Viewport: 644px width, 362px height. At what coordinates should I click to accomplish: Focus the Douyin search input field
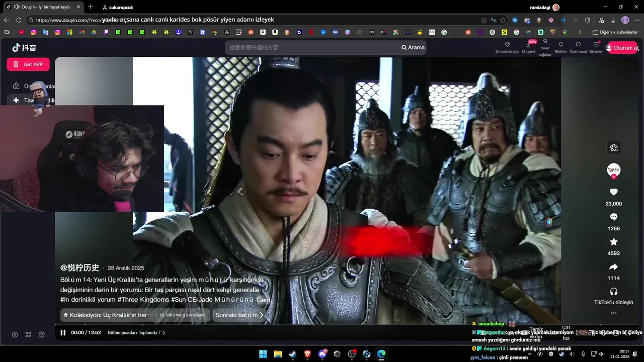(312, 47)
